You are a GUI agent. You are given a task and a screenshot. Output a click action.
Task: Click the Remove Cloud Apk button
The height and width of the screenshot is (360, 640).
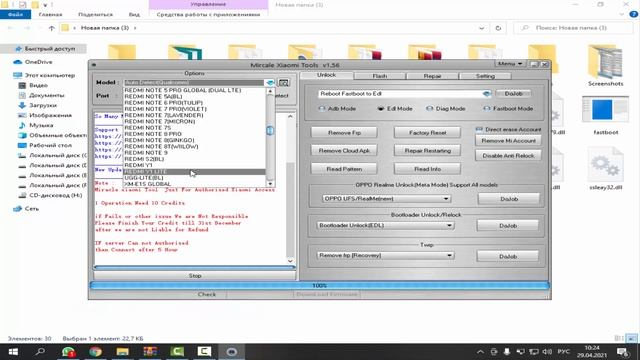coord(344,151)
